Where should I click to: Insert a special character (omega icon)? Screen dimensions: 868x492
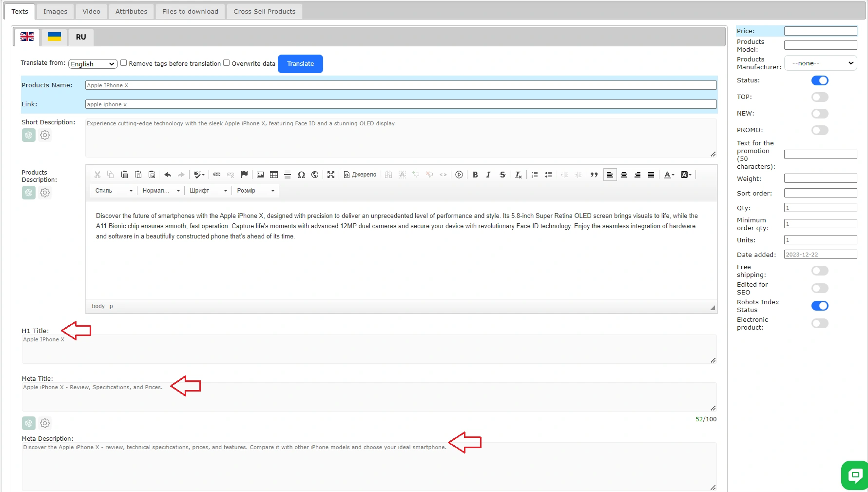(301, 175)
